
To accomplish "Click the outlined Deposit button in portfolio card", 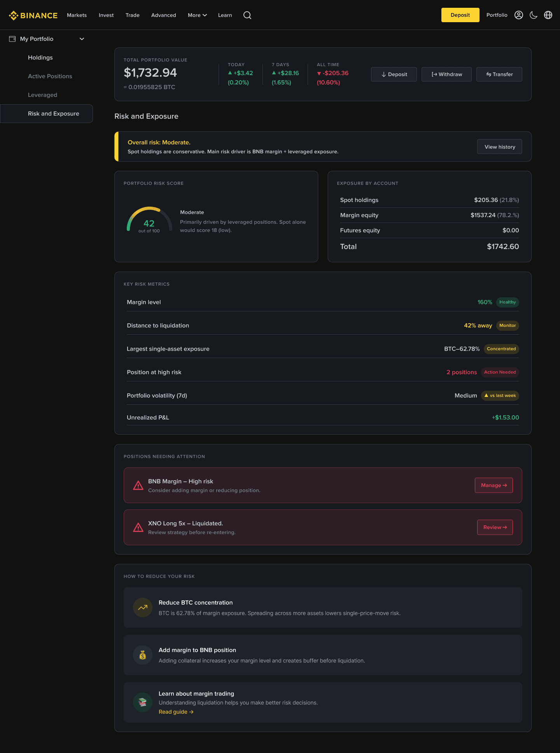I will click(394, 74).
